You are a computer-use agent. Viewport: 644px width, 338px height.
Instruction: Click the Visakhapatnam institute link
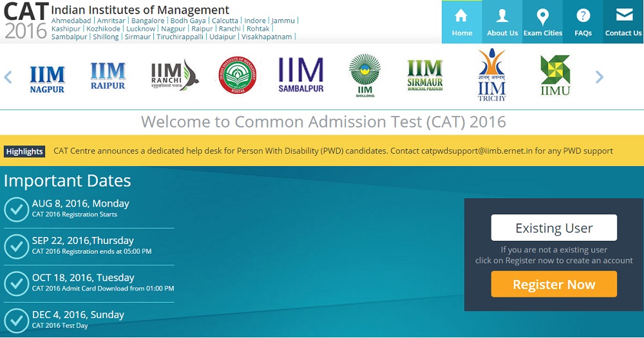(x=267, y=37)
